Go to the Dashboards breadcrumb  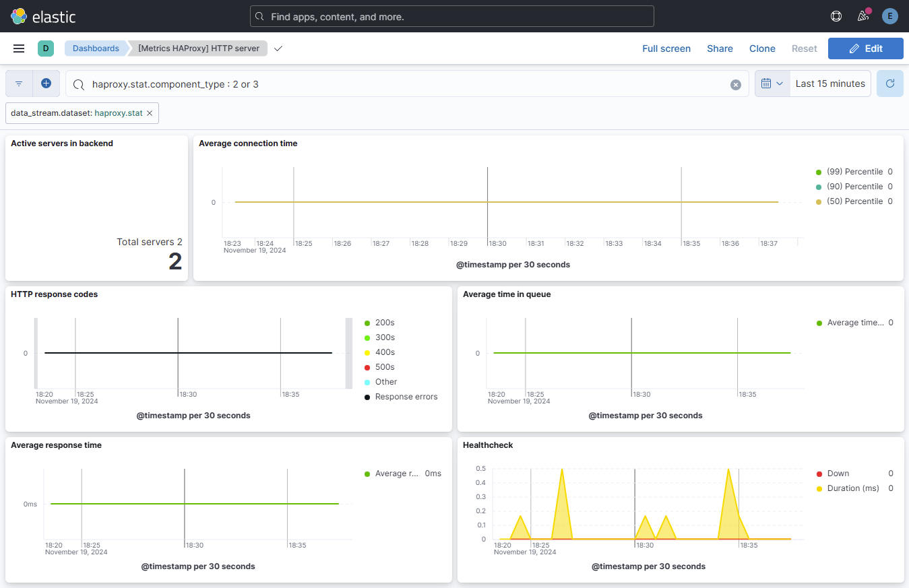click(x=96, y=48)
